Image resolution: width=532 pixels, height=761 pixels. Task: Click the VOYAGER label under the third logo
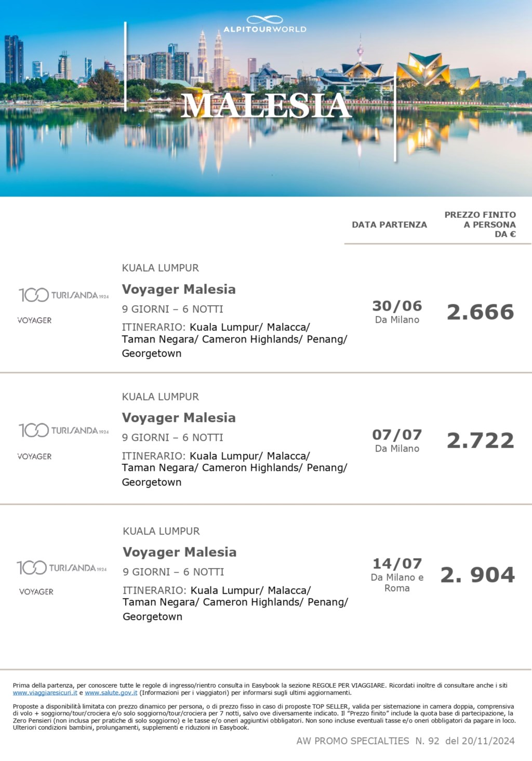click(36, 592)
